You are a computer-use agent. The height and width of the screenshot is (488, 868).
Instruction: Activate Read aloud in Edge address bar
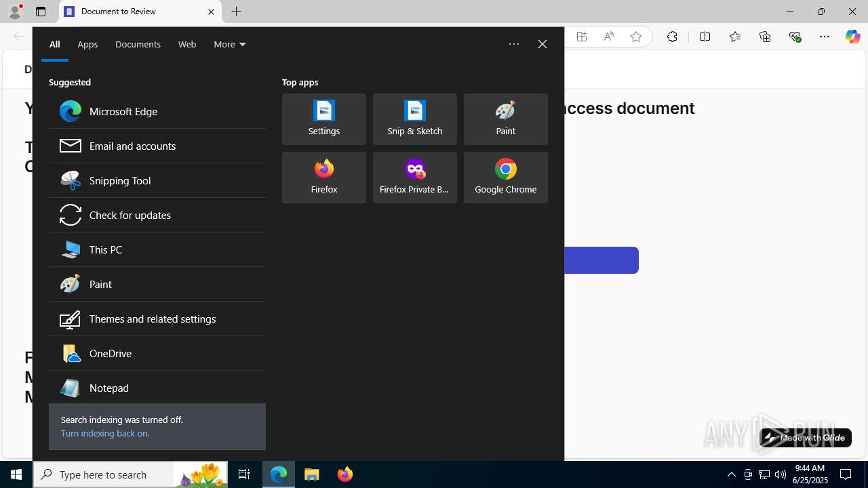[609, 37]
